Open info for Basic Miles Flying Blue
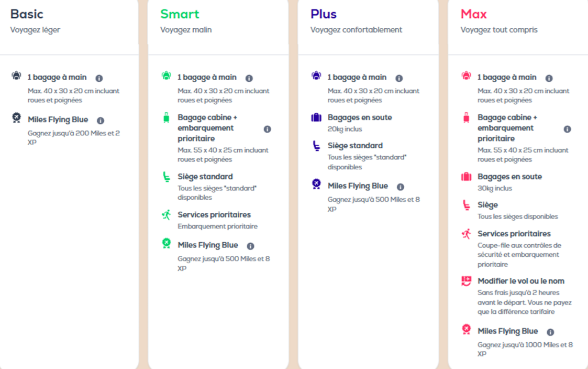The height and width of the screenshot is (369, 588). (101, 121)
